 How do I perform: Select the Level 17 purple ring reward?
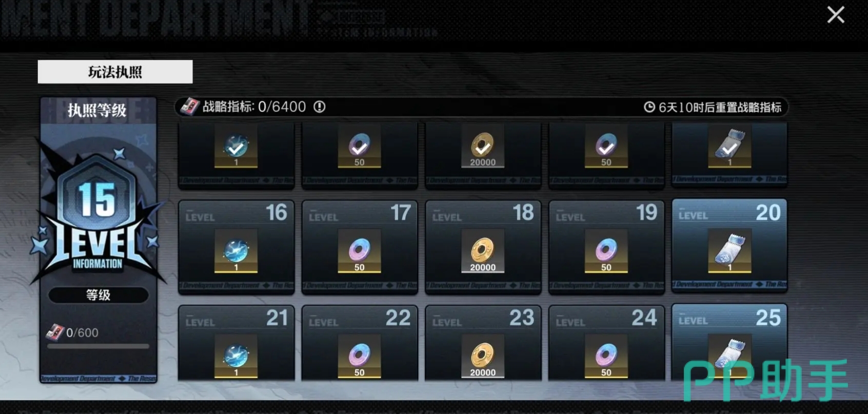[x=359, y=250]
